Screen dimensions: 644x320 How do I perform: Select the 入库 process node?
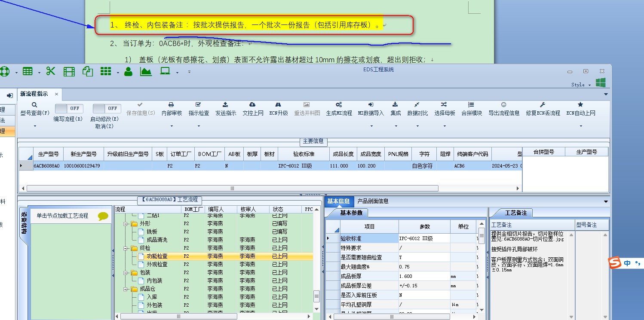(152, 297)
